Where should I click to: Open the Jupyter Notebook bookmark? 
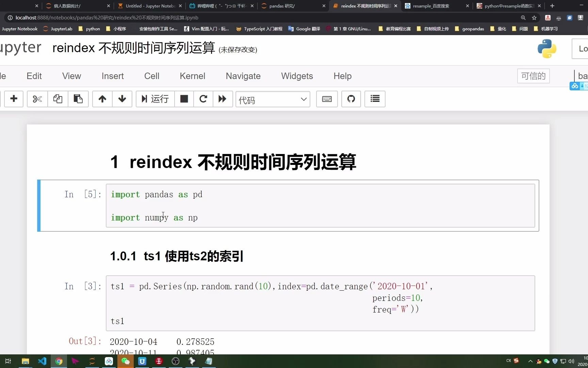pos(19,29)
